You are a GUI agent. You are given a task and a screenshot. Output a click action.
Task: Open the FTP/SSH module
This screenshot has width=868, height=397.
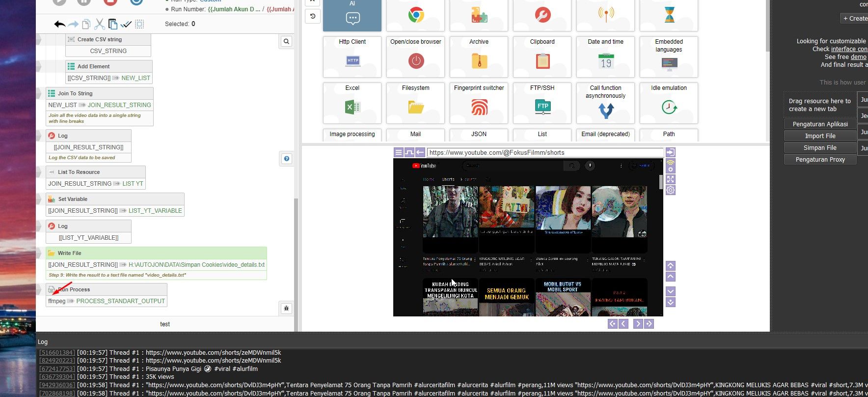click(542, 103)
